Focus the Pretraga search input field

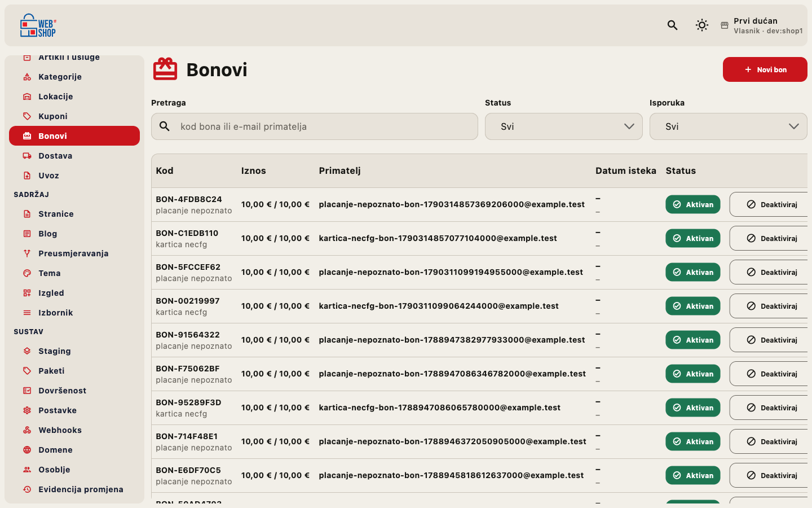tap(315, 126)
